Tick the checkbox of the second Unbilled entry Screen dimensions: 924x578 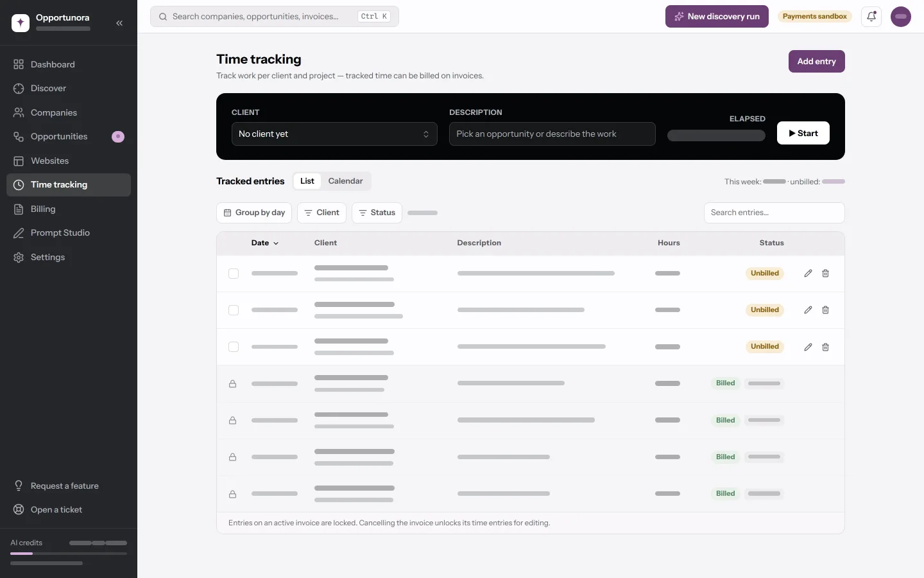tap(234, 310)
